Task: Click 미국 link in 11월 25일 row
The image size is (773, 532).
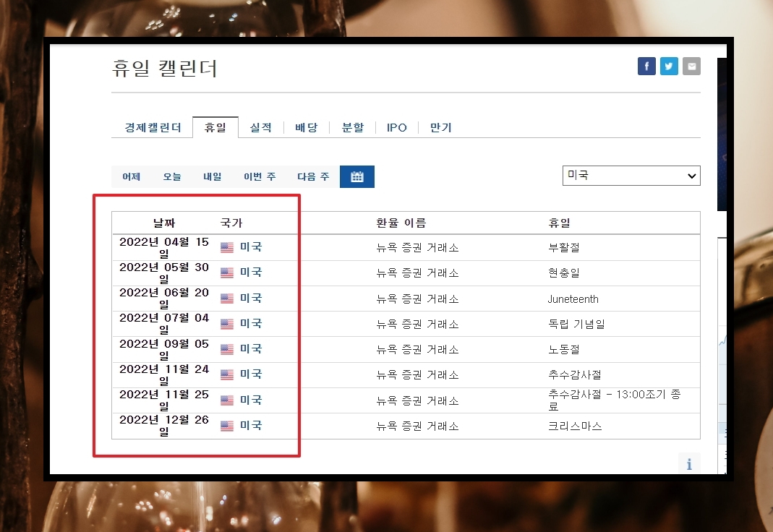Action: click(x=251, y=400)
